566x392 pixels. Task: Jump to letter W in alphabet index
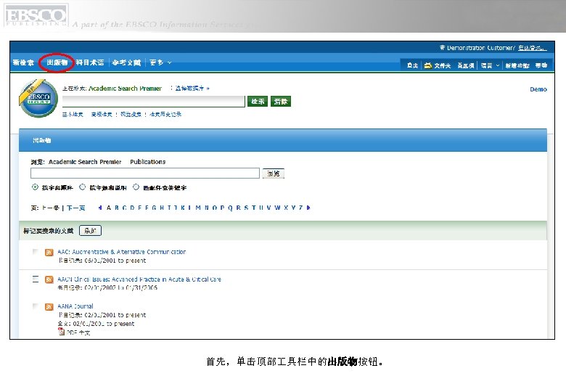277,208
